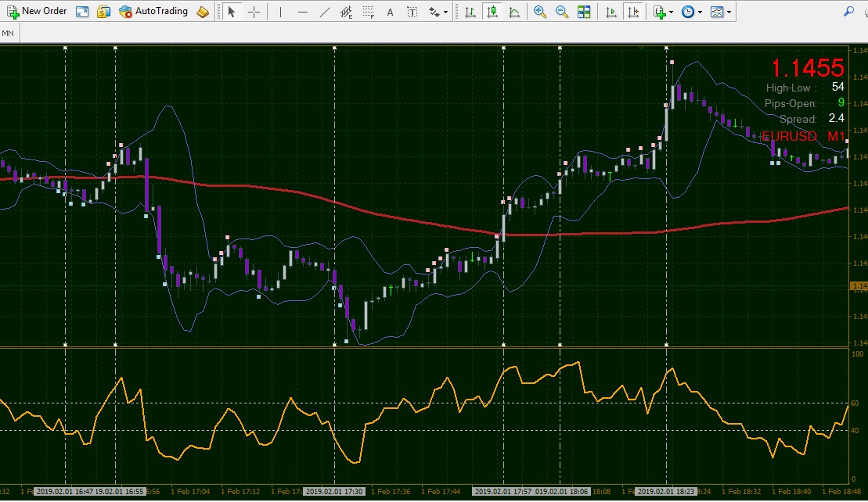Switch chart to Bar Chart mode
The image size is (868, 502).
pos(470,11)
